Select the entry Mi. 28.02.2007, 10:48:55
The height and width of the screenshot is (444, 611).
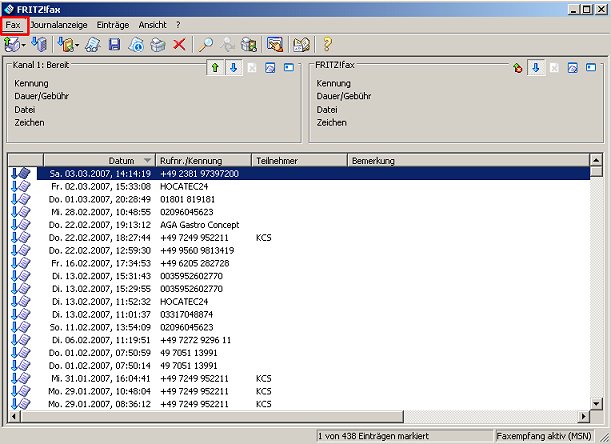click(x=299, y=212)
